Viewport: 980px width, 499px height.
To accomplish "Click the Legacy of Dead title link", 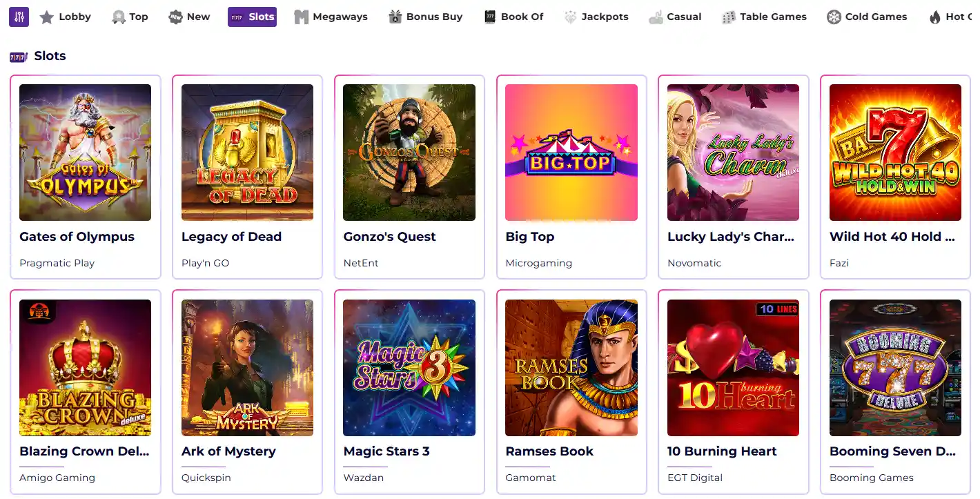I will (231, 237).
